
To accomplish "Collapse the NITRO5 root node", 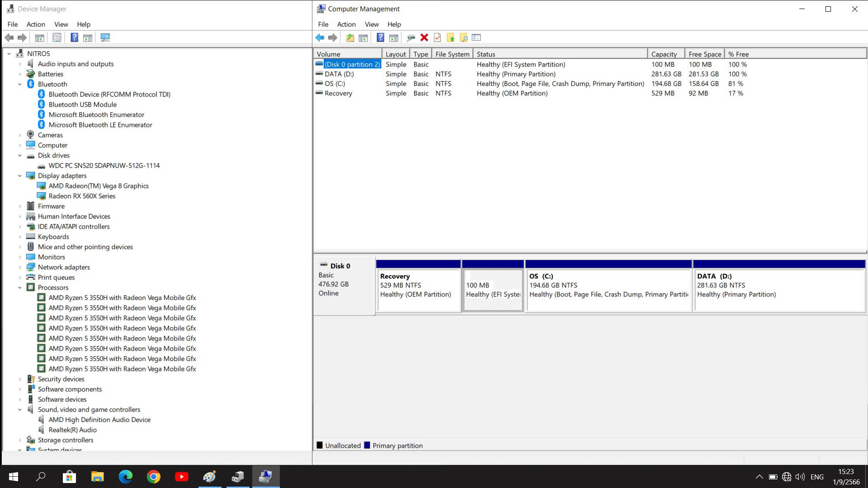I will 9,54.
